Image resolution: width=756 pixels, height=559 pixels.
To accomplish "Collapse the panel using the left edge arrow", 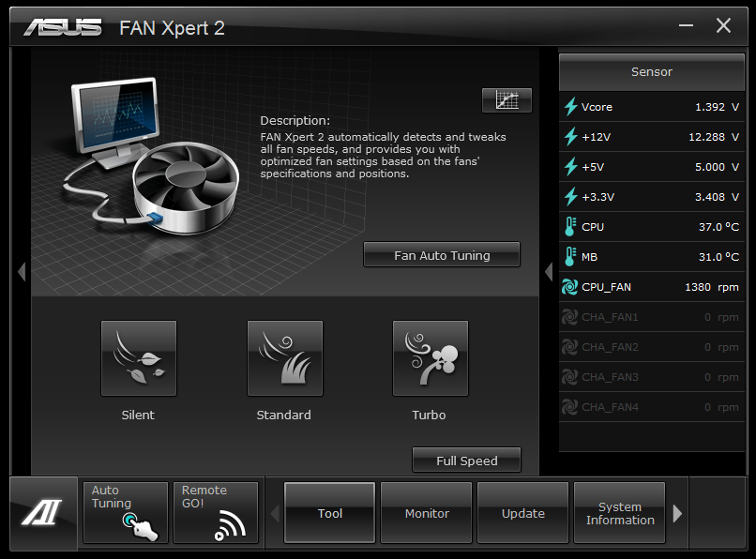I will tap(21, 271).
